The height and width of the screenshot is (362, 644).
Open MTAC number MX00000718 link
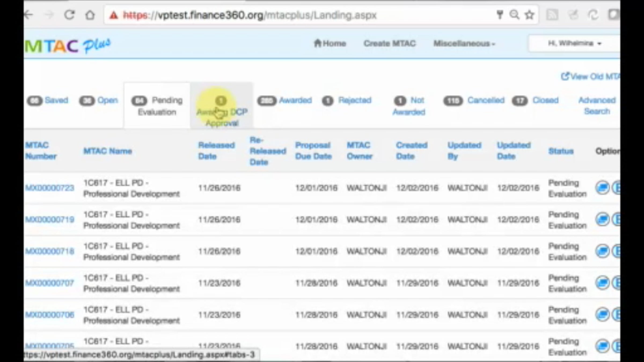tap(50, 251)
